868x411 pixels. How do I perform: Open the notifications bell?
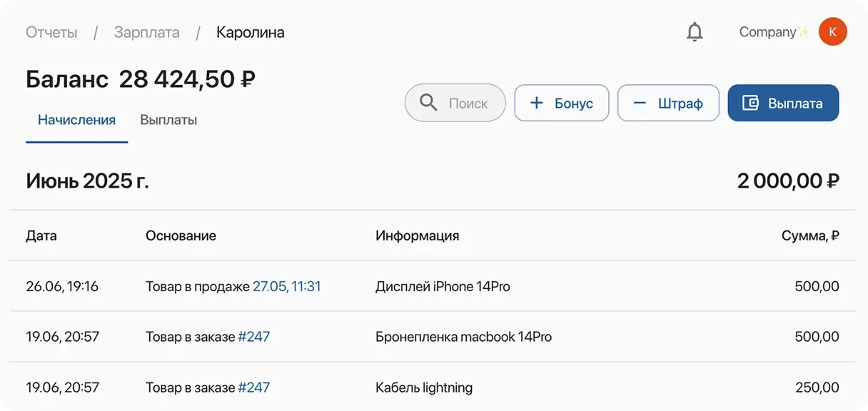point(694,31)
